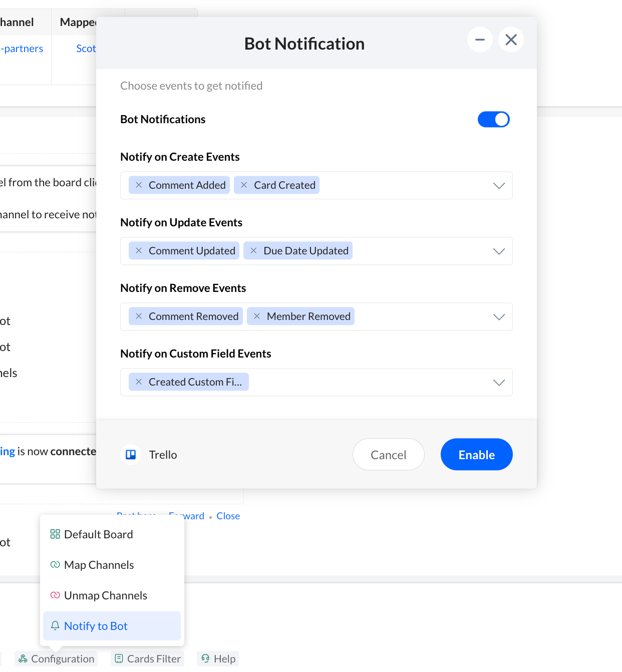Screen dimensions: 622x672
Task: Click the Help headset icon
Action: (205, 658)
